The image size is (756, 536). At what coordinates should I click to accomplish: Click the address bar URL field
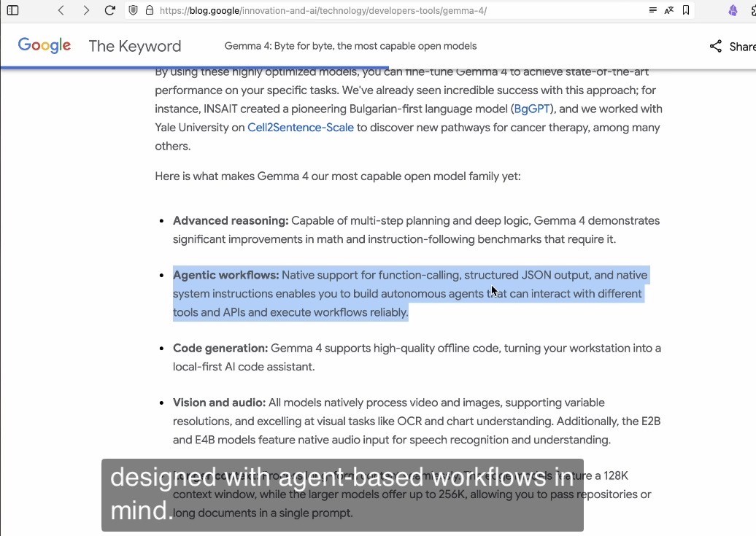pyautogui.click(x=365, y=10)
